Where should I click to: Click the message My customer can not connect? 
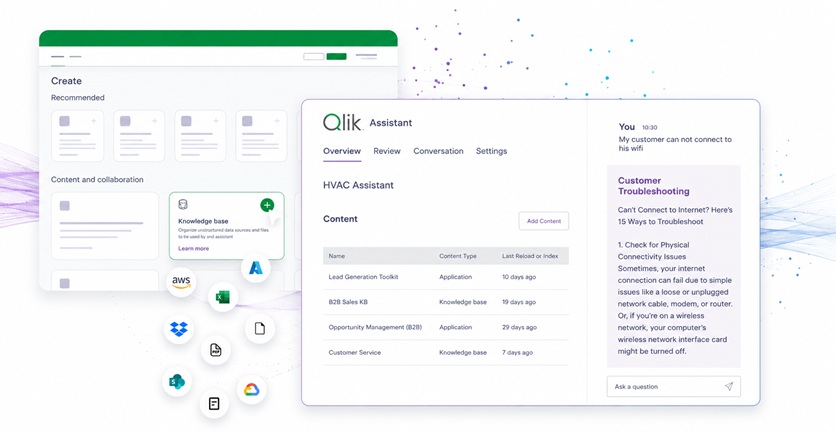tap(675, 144)
